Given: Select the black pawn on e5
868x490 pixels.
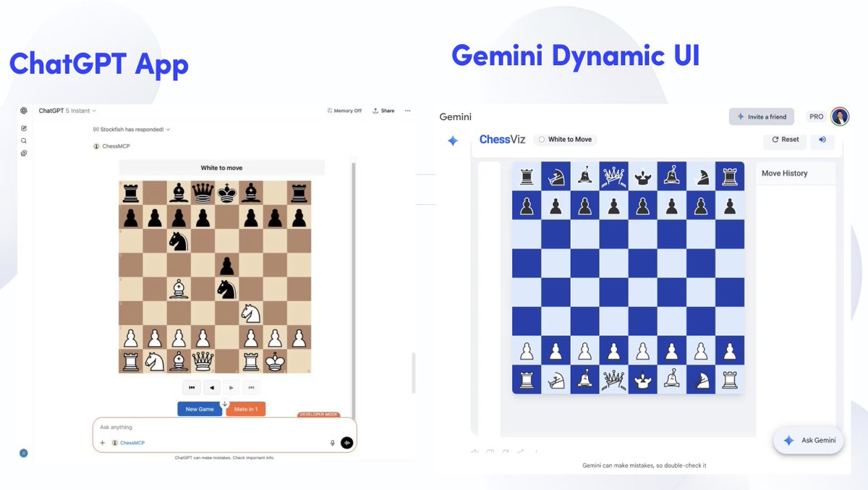Looking at the screenshot, I should click(x=228, y=265).
